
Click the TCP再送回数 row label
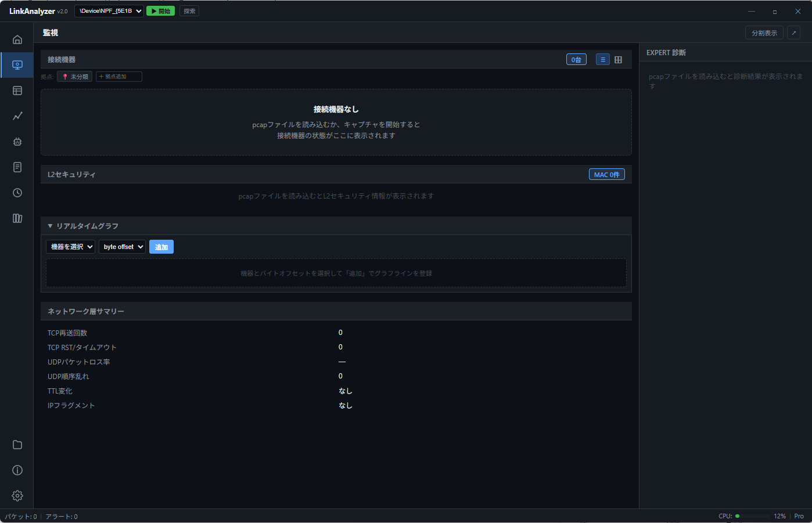[67, 333]
